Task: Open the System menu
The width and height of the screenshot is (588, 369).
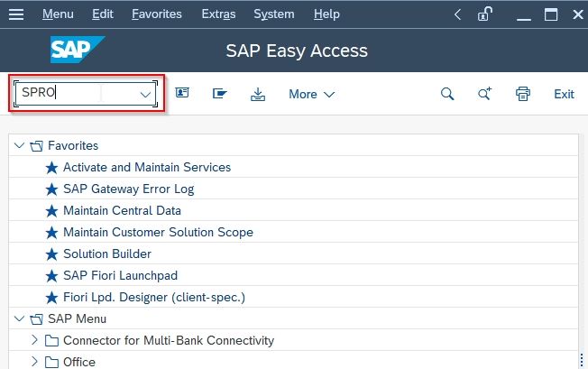Action: [274, 14]
